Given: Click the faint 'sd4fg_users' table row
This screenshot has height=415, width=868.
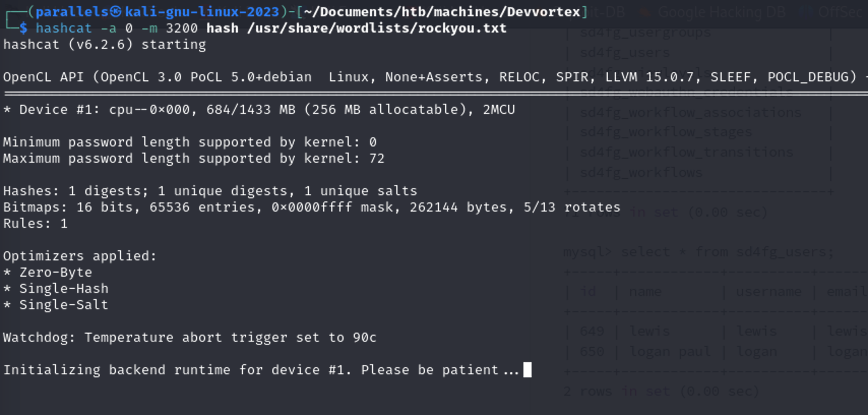Looking at the screenshot, I should (x=625, y=52).
